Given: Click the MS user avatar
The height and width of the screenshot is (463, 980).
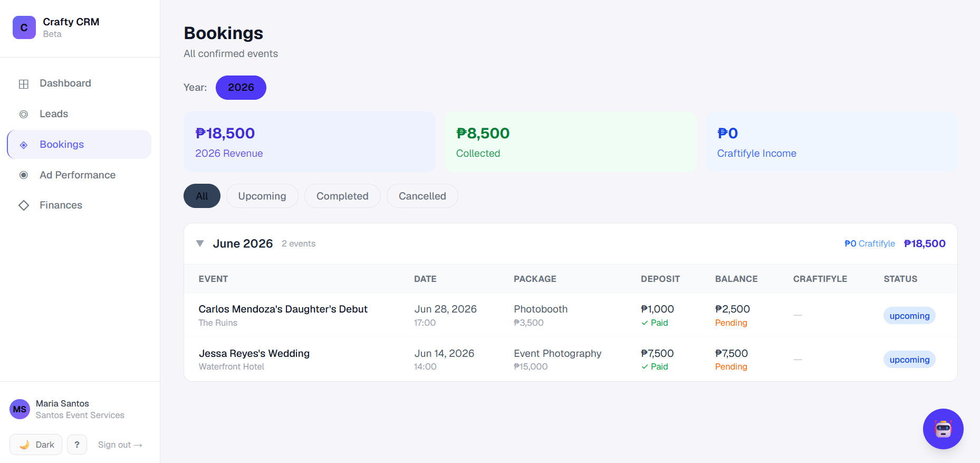Looking at the screenshot, I should [20, 409].
